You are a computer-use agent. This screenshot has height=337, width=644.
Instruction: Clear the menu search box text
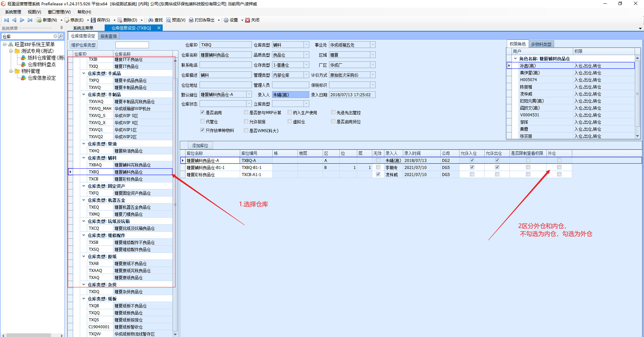coord(55,36)
